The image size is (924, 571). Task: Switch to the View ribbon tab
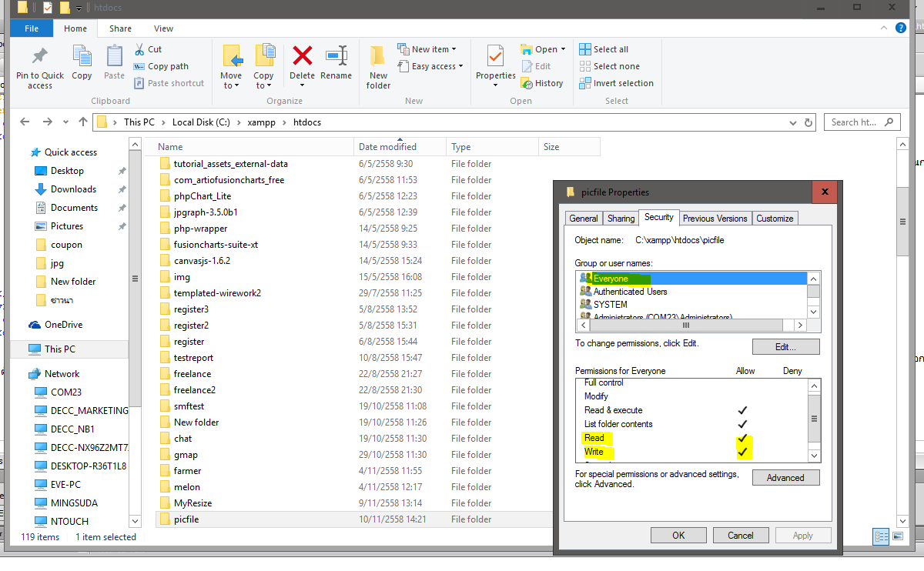[x=163, y=28]
